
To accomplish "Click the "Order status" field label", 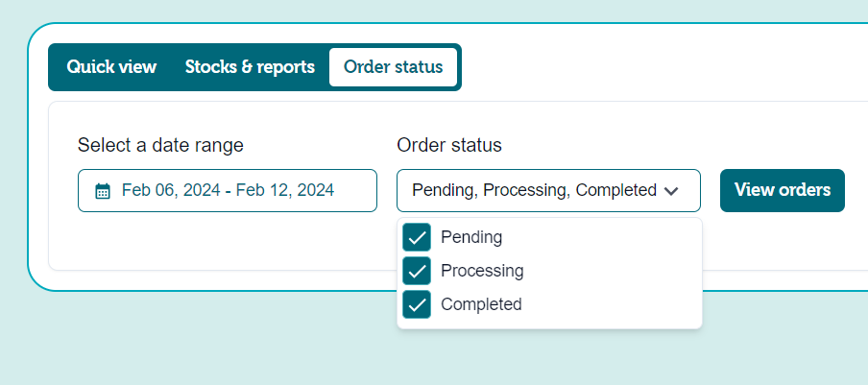I will [x=448, y=145].
